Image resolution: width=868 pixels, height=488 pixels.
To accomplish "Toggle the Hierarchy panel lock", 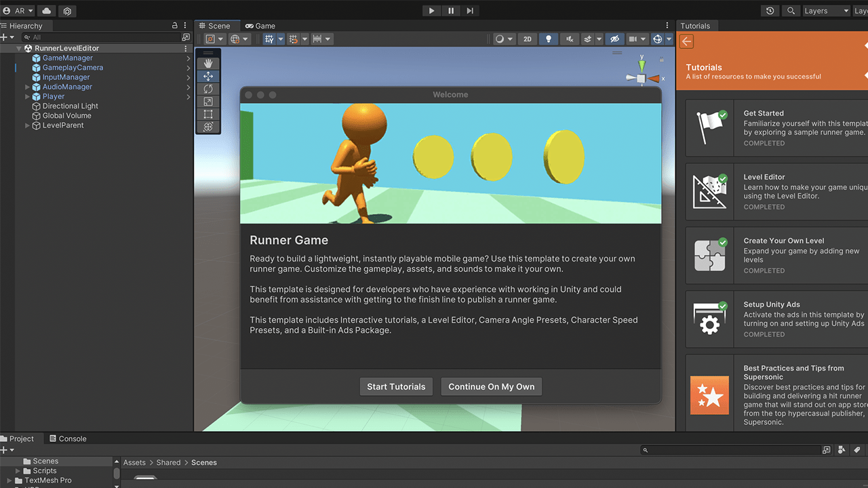I will coord(174,26).
